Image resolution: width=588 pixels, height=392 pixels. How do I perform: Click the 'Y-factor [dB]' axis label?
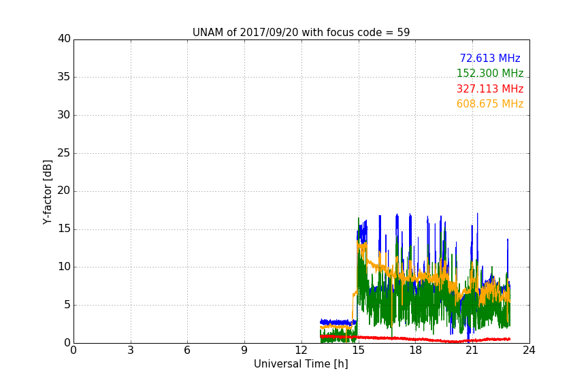tap(47, 192)
